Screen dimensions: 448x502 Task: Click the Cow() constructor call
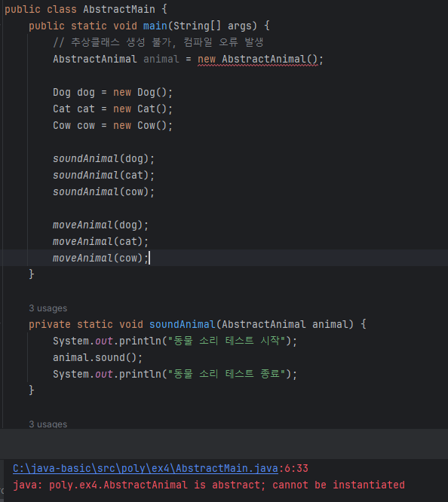[x=152, y=125]
